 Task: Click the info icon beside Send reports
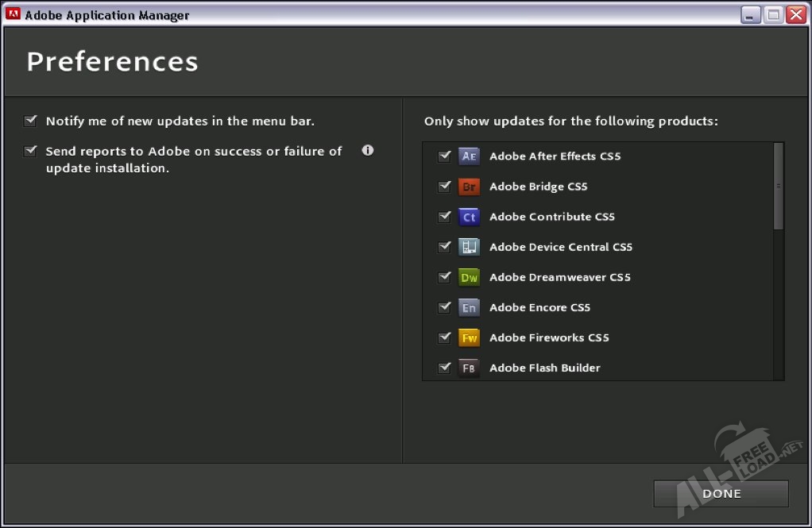point(367,150)
